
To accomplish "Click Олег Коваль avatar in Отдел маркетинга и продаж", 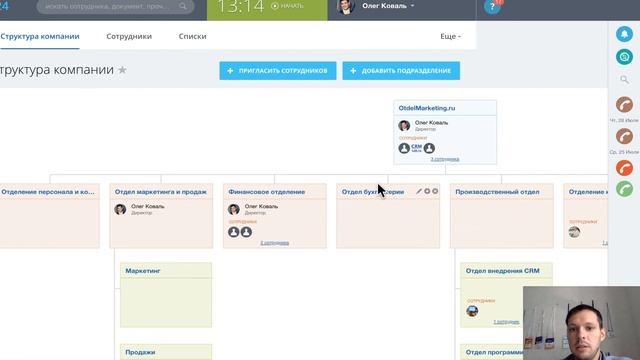I will (120, 209).
